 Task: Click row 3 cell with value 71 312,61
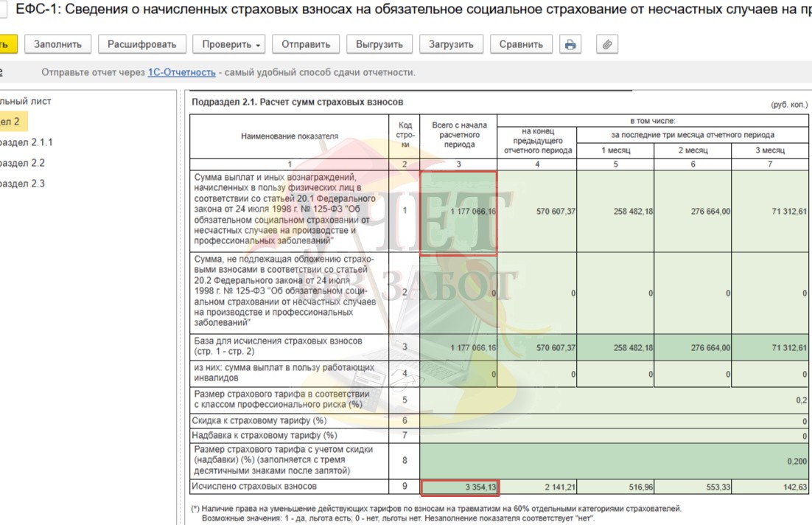(x=770, y=348)
